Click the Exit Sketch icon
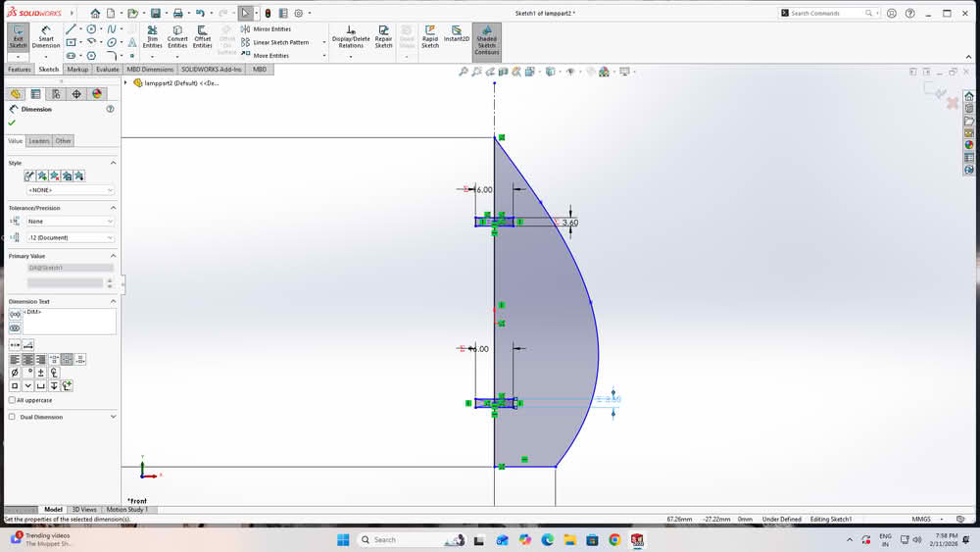Image resolution: width=980 pixels, height=552 pixels. click(18, 37)
